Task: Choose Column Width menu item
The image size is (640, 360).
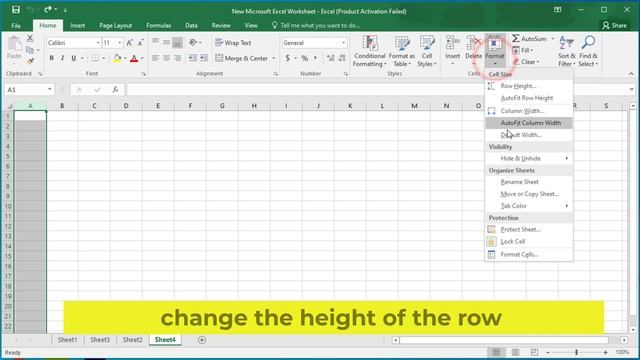Action: [529, 111]
